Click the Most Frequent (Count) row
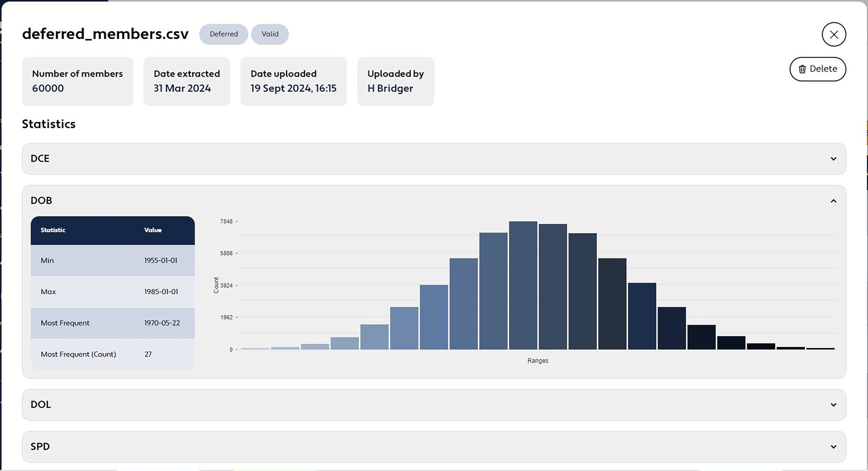This screenshot has height=471, width=868. pyautogui.click(x=113, y=354)
